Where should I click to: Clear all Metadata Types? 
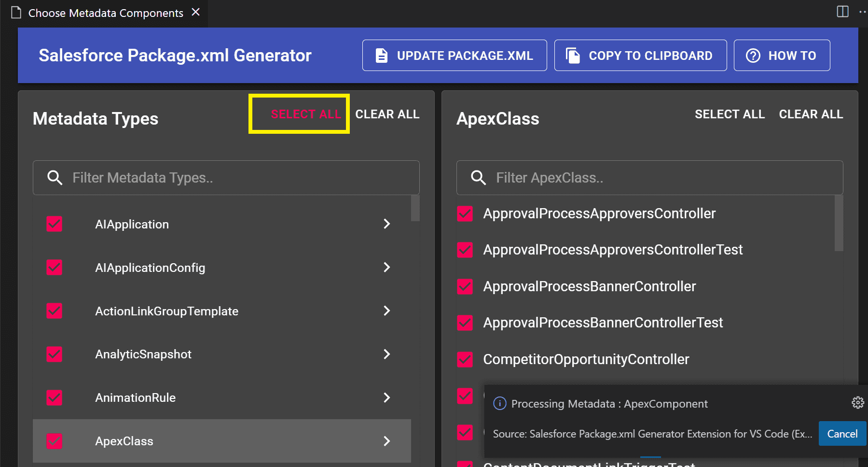387,114
